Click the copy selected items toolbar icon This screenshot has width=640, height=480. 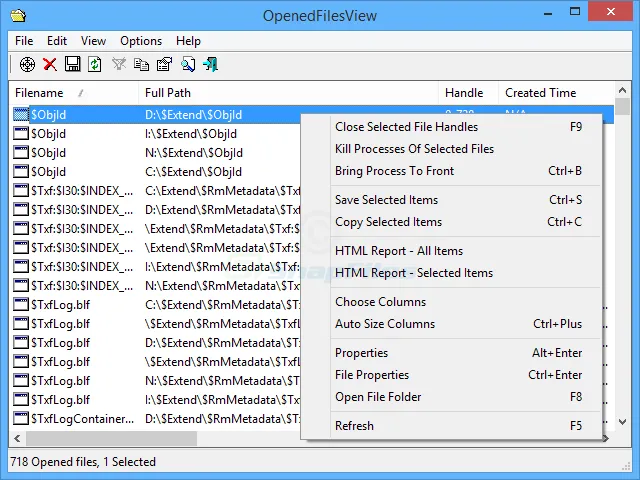point(141,64)
